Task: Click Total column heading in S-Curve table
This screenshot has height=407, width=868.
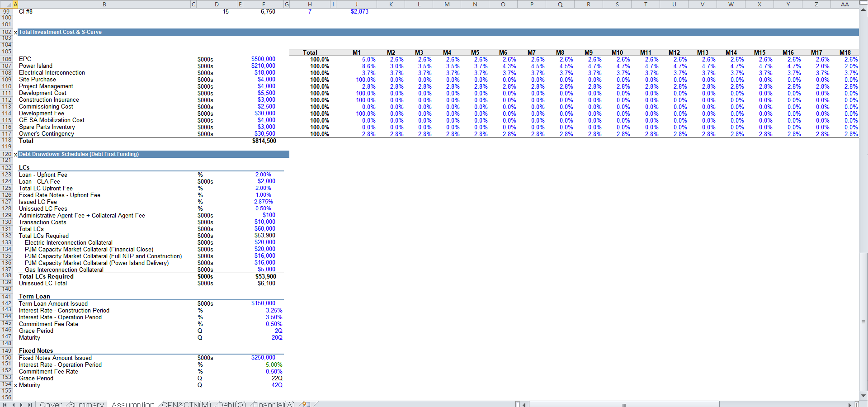Action: pyautogui.click(x=310, y=53)
